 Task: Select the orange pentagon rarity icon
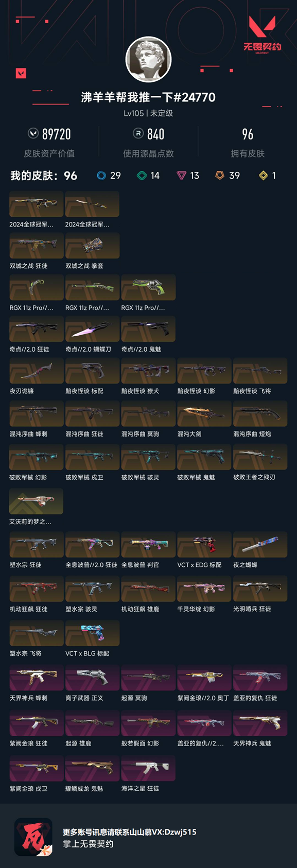coord(220,176)
